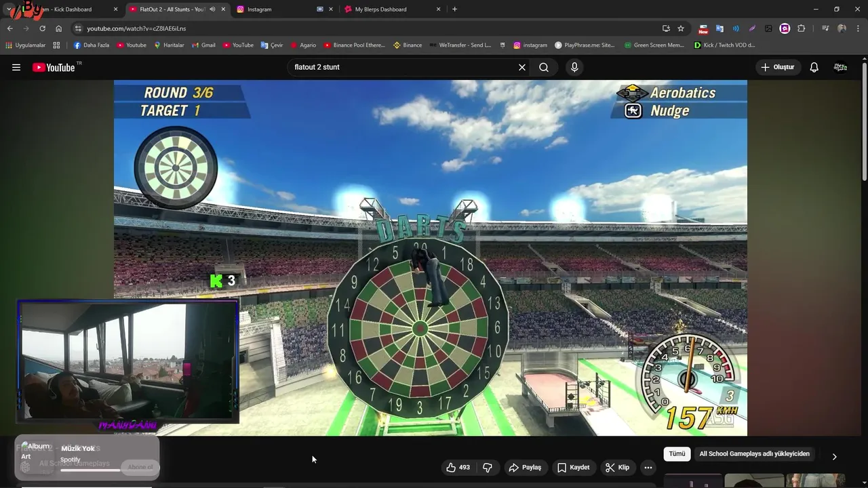Open the media control icon in the Chrome toolbar
Screen dimensions: 868x488
(x=825, y=28)
